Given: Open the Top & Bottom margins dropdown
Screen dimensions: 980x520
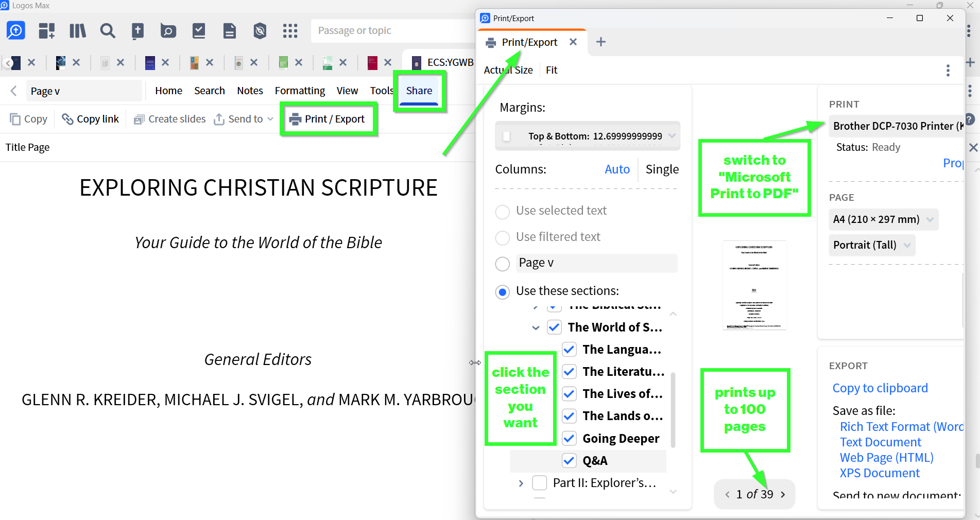Looking at the screenshot, I should [x=588, y=136].
